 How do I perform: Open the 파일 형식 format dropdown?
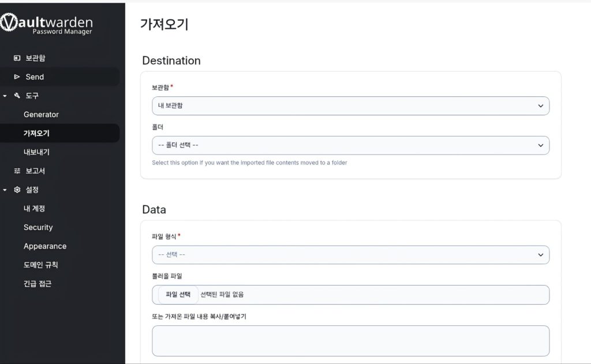point(350,255)
